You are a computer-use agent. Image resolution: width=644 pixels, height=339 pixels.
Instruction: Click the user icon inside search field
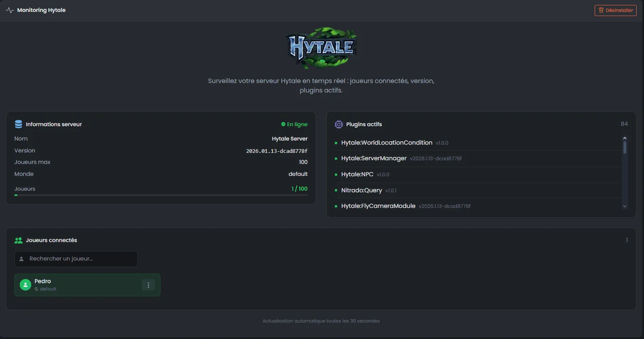click(x=22, y=259)
